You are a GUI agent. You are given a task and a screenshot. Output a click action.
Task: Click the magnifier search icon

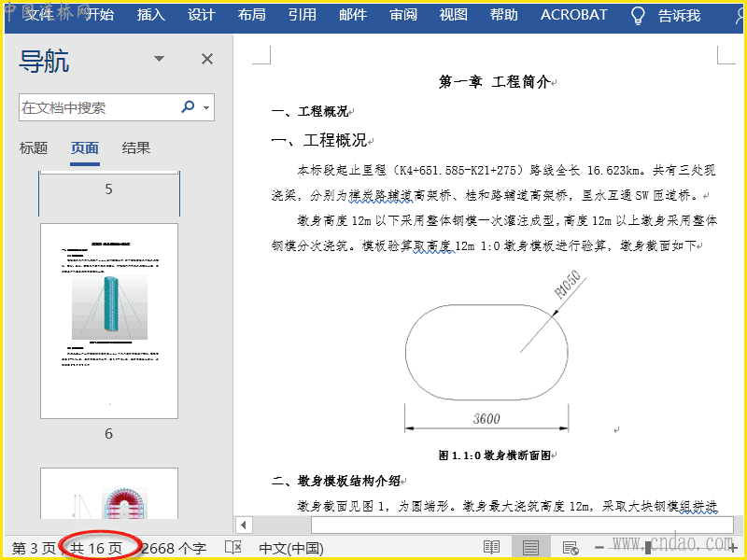tap(189, 106)
